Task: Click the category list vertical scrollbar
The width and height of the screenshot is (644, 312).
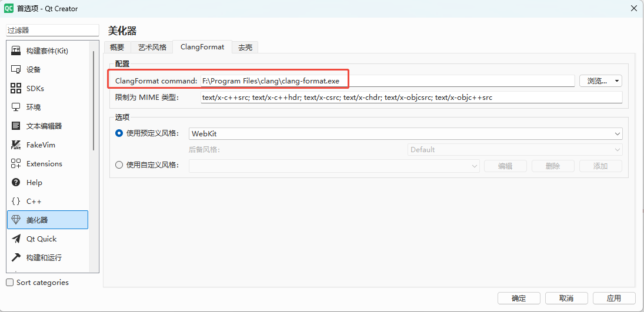Action: tap(94, 100)
